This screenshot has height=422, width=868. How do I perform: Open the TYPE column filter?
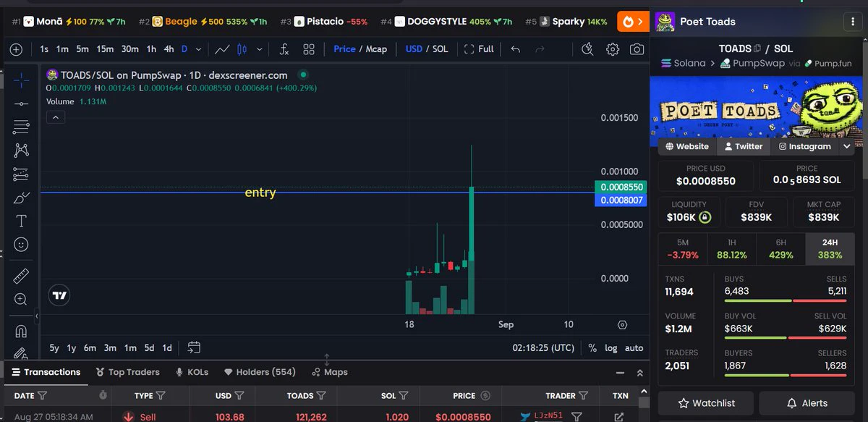click(x=161, y=396)
